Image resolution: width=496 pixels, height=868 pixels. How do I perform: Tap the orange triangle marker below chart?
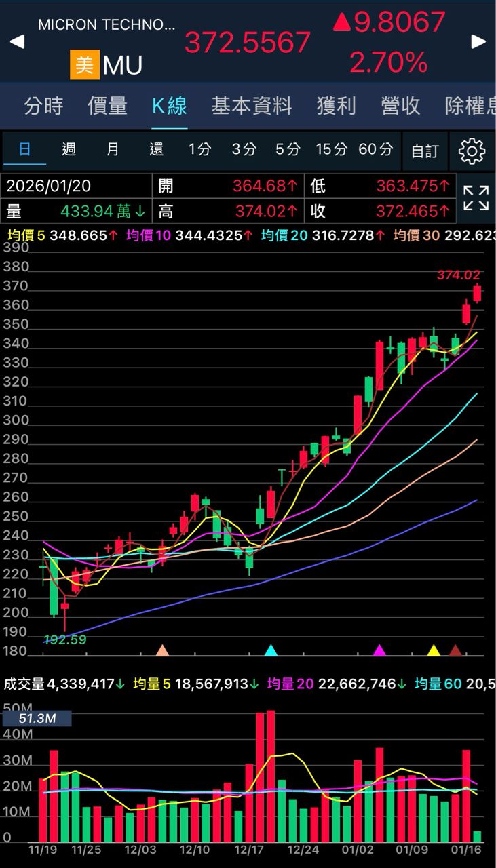[x=162, y=650]
